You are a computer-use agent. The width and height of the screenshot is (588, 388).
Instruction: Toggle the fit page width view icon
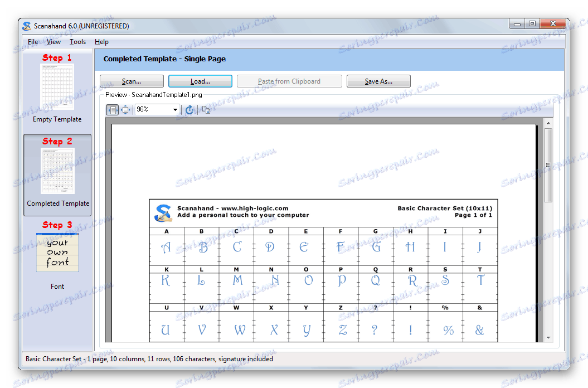pos(113,110)
